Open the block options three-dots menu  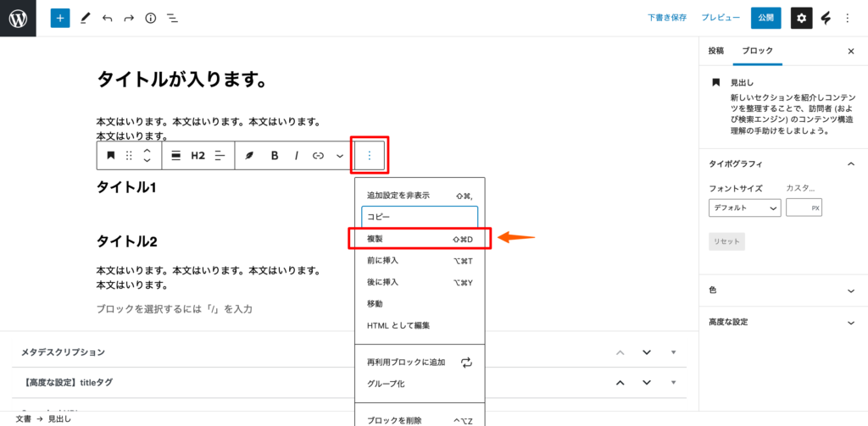pyautogui.click(x=369, y=156)
